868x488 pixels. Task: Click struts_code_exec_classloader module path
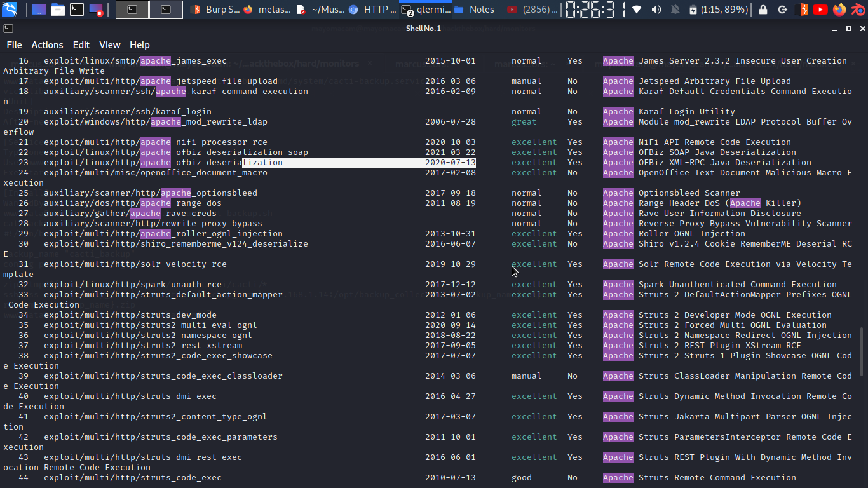[163, 376]
